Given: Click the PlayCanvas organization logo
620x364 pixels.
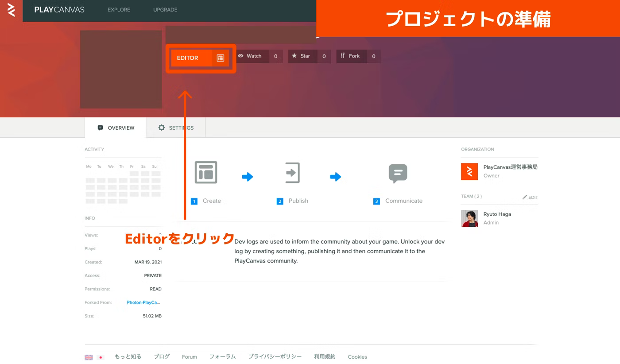Looking at the screenshot, I should coord(469,171).
